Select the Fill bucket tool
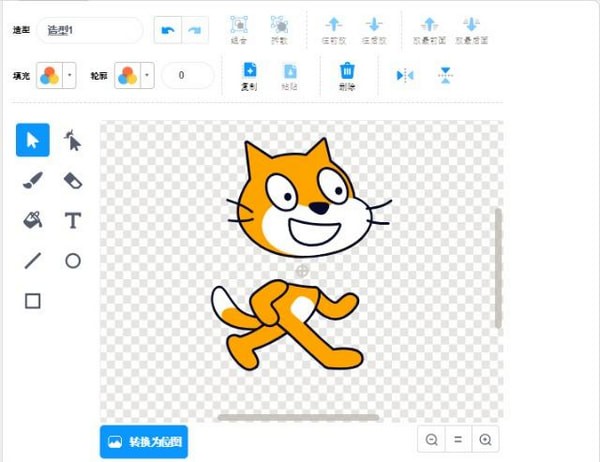 [33, 220]
